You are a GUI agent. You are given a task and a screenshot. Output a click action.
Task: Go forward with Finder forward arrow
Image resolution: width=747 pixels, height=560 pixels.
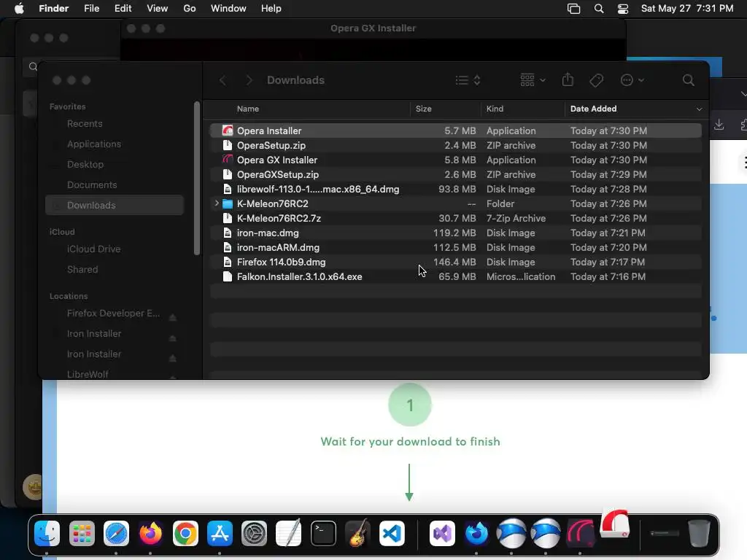(249, 80)
